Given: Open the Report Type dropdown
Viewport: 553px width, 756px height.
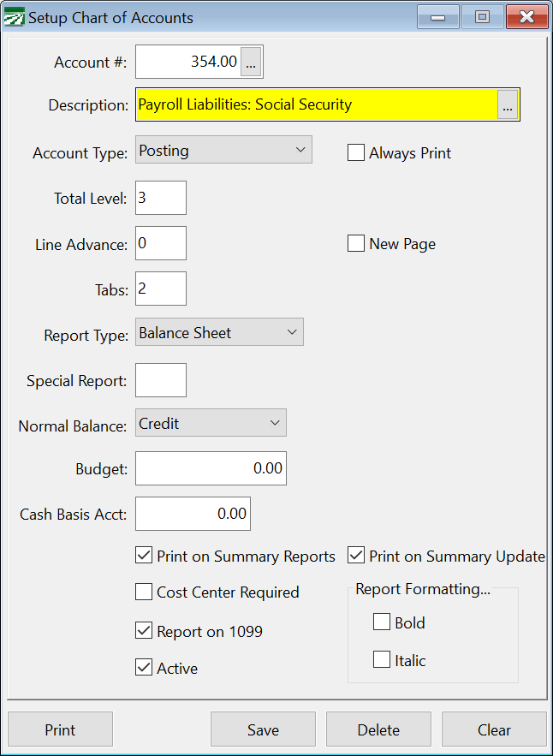Looking at the screenshot, I should pyautogui.click(x=219, y=333).
